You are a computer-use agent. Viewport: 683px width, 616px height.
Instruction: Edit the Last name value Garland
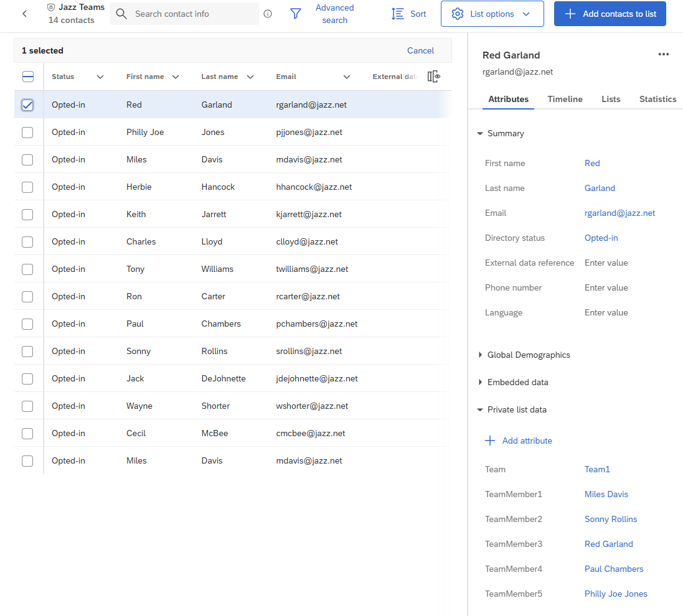click(600, 188)
